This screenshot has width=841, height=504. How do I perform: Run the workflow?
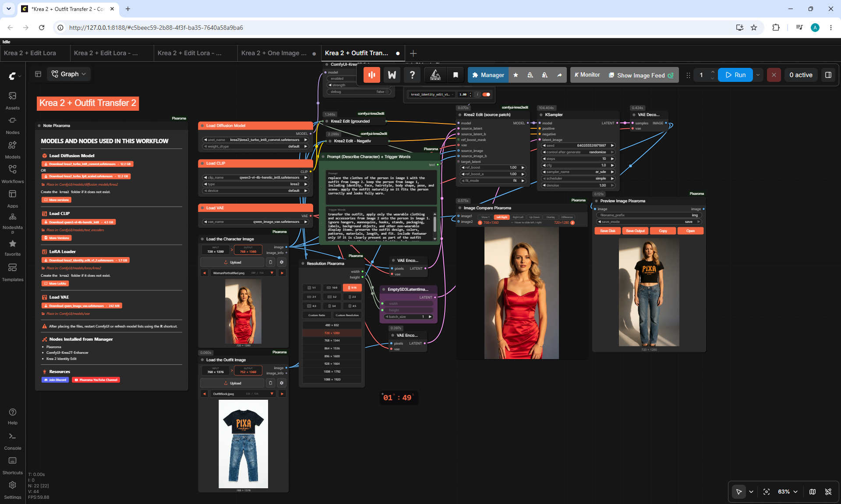click(735, 75)
